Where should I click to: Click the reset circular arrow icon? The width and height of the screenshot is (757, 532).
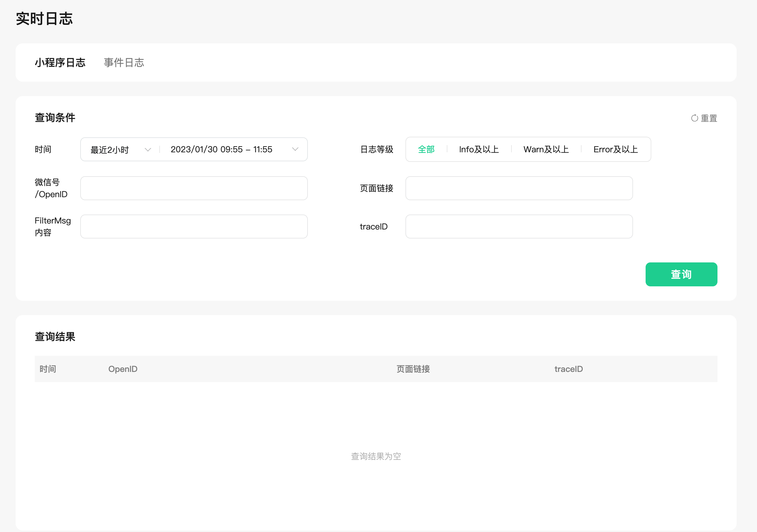click(x=694, y=118)
